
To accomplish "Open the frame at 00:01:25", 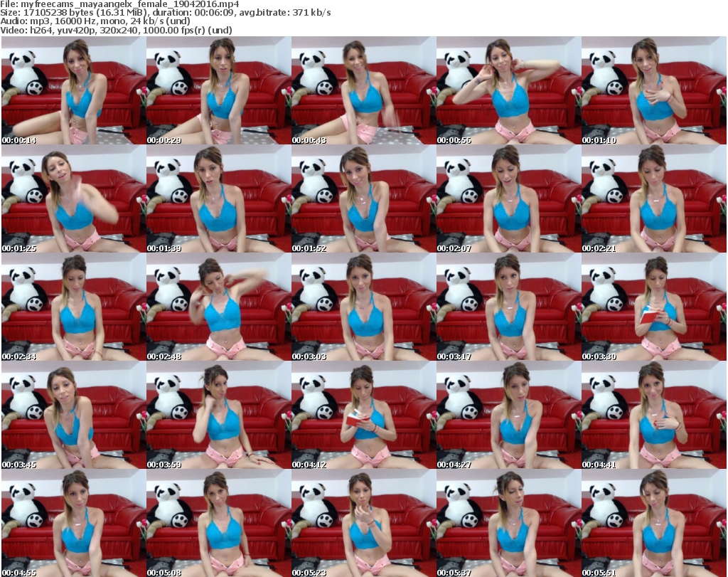I will [74, 198].
